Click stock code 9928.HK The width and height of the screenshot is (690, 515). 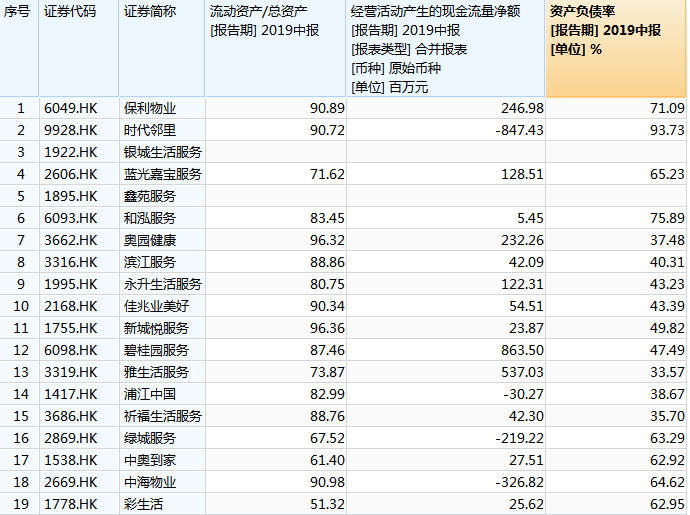click(70, 130)
